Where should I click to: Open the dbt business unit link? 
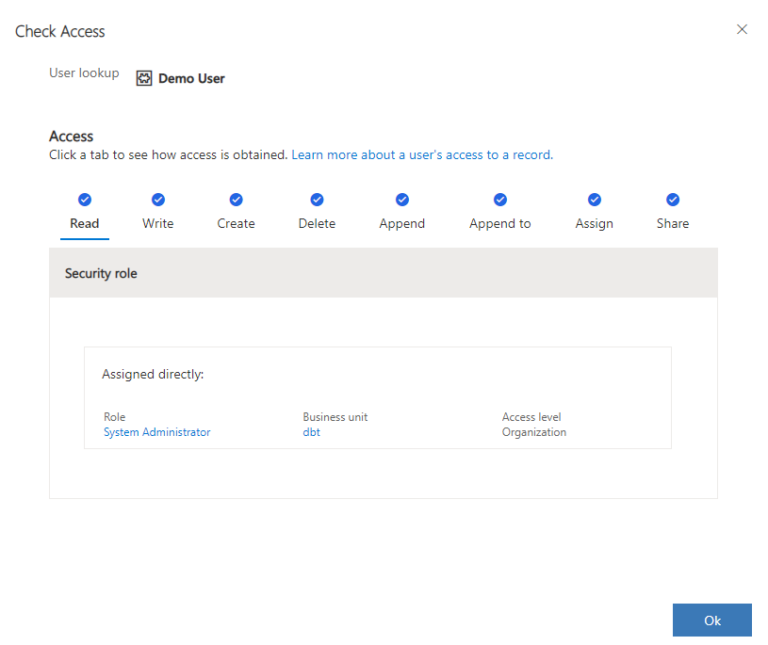(x=312, y=432)
